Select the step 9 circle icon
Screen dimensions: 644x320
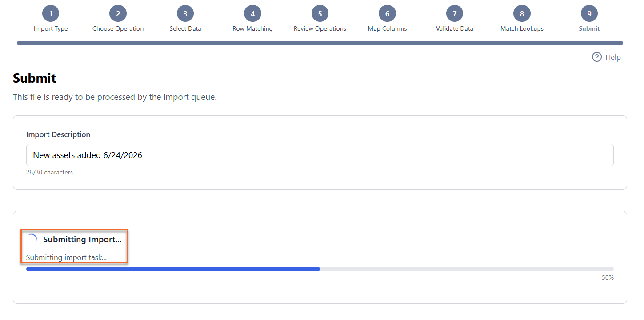coord(589,14)
